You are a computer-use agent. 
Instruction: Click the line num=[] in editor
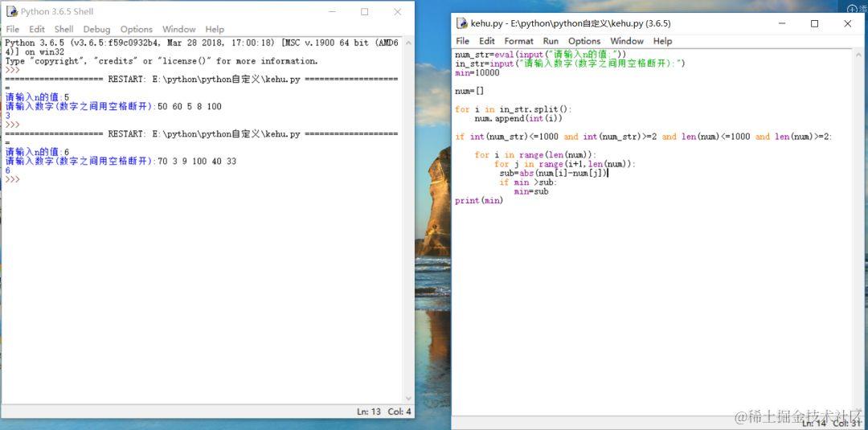[x=469, y=91]
